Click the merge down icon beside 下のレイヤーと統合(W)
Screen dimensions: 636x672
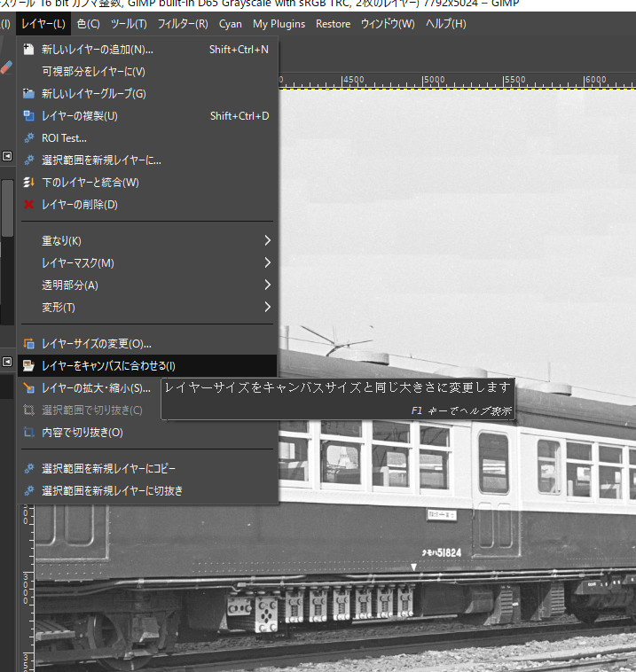tap(28, 183)
